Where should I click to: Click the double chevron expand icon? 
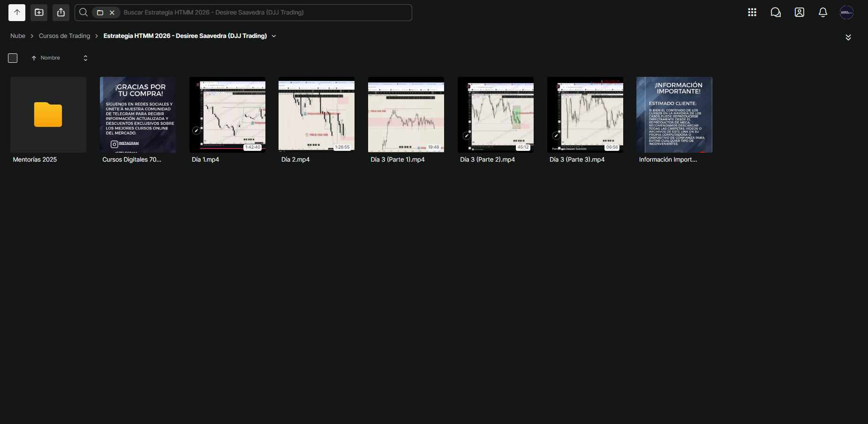848,37
